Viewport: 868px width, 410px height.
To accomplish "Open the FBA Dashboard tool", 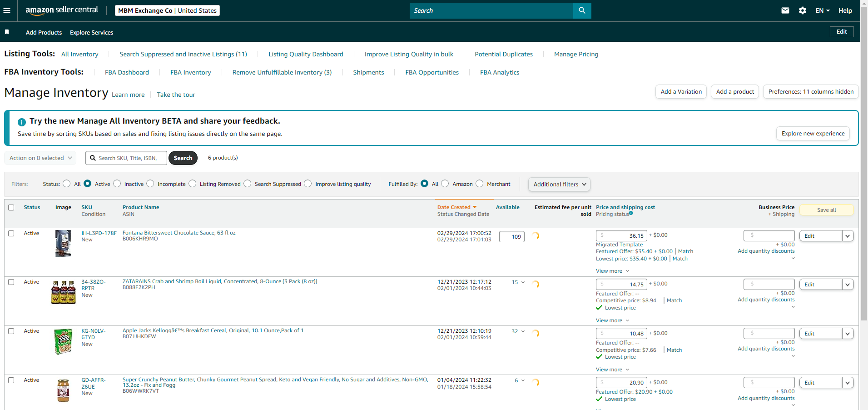I will pyautogui.click(x=127, y=72).
